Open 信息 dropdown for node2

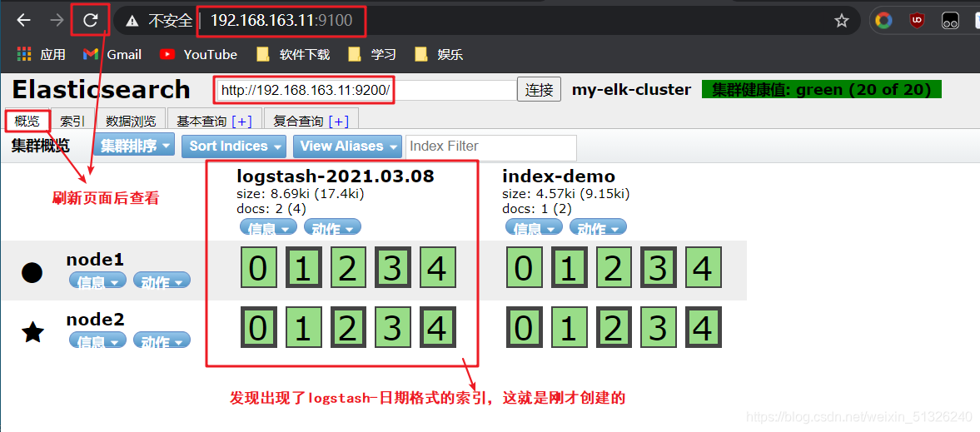pos(97,340)
